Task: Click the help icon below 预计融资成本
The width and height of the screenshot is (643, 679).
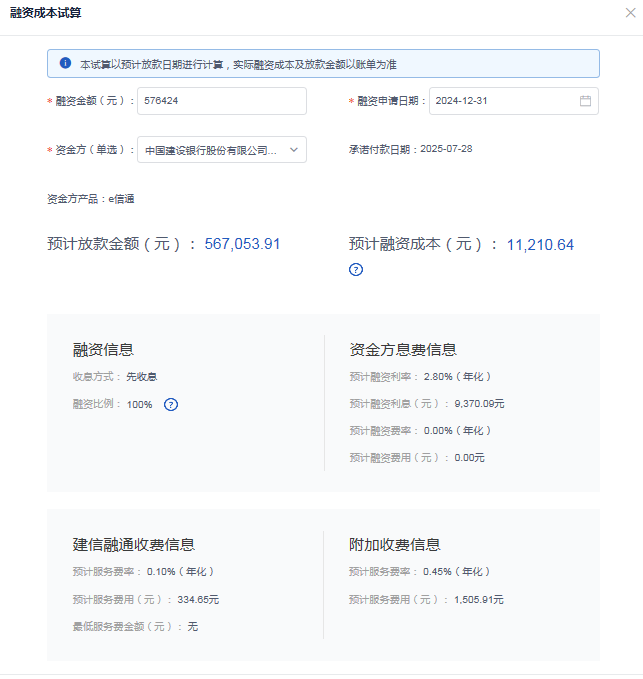Action: (x=356, y=269)
